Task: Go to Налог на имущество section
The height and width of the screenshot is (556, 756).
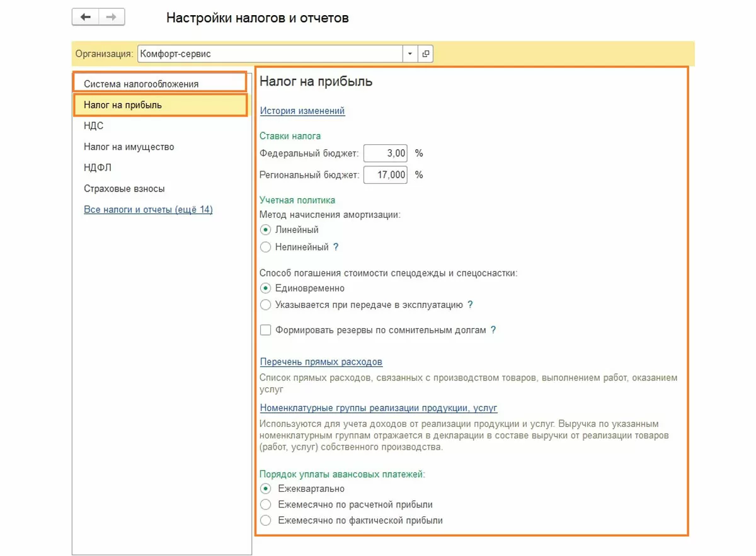Action: 129,147
